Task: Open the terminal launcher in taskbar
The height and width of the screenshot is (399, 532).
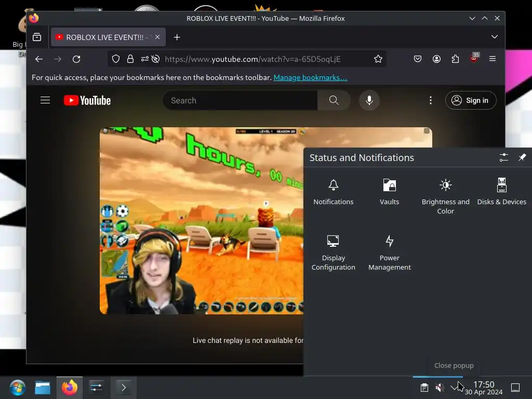Action: [124, 388]
